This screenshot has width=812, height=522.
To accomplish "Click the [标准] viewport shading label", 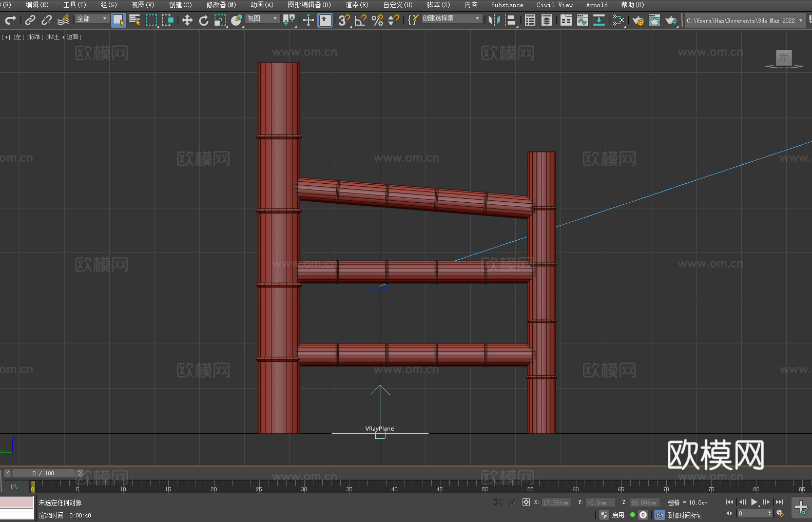I will click(35, 37).
